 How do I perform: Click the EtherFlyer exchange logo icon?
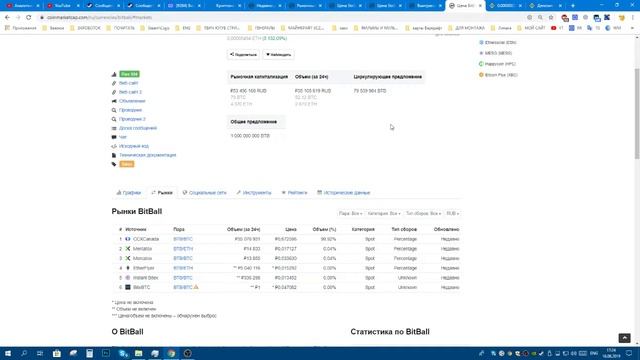tap(128, 268)
